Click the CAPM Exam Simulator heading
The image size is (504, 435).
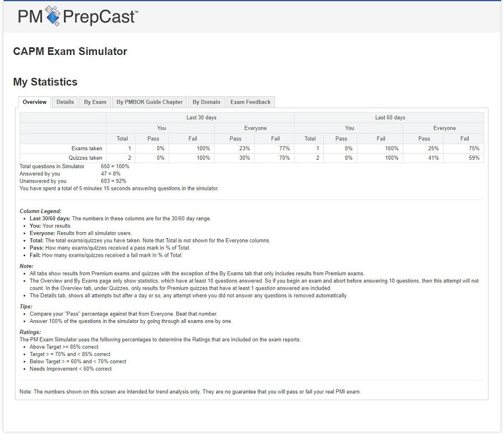click(x=70, y=52)
